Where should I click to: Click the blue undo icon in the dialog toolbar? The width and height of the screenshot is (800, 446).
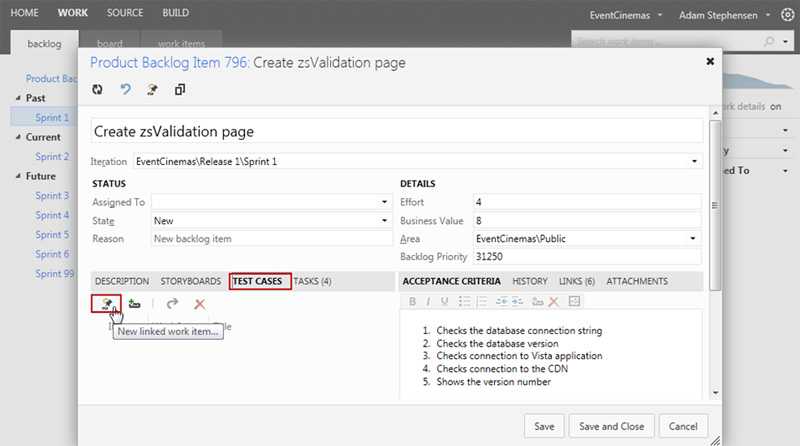click(x=125, y=89)
